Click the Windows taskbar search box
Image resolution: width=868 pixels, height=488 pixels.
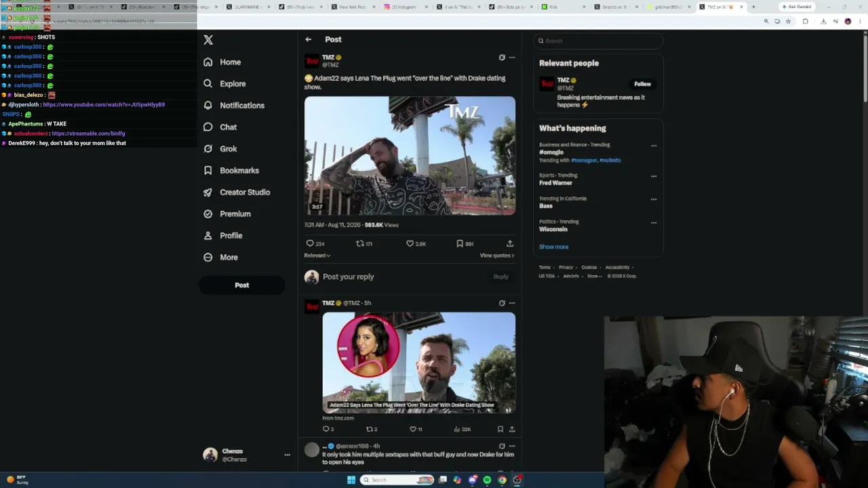[397, 480]
